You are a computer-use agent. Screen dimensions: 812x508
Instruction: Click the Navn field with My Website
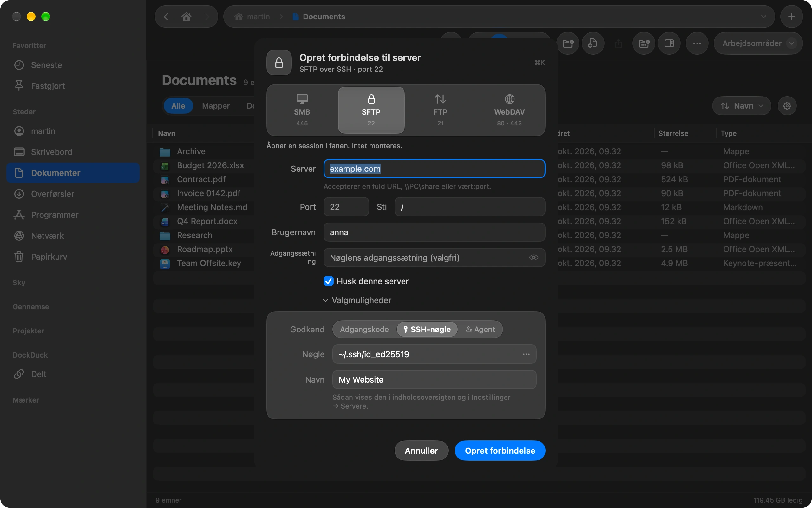click(434, 379)
